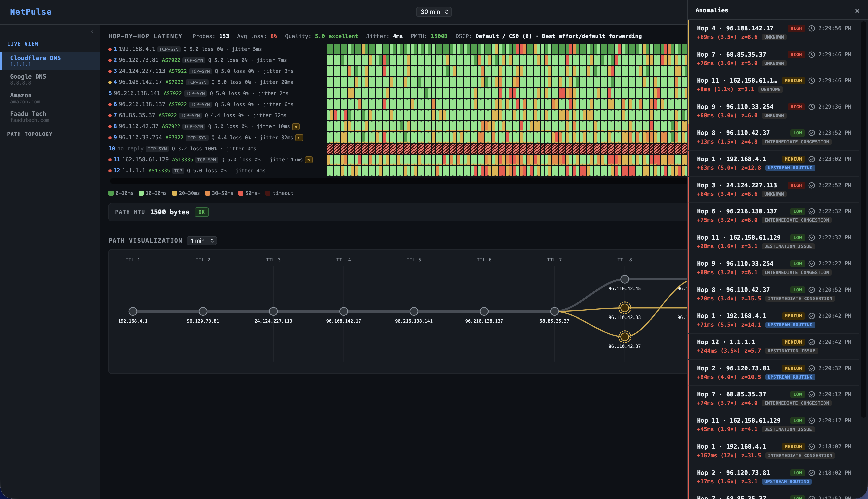Image resolution: width=868 pixels, height=499 pixels.
Task: Click the 20–30ms legend swatch
Action: point(174,193)
